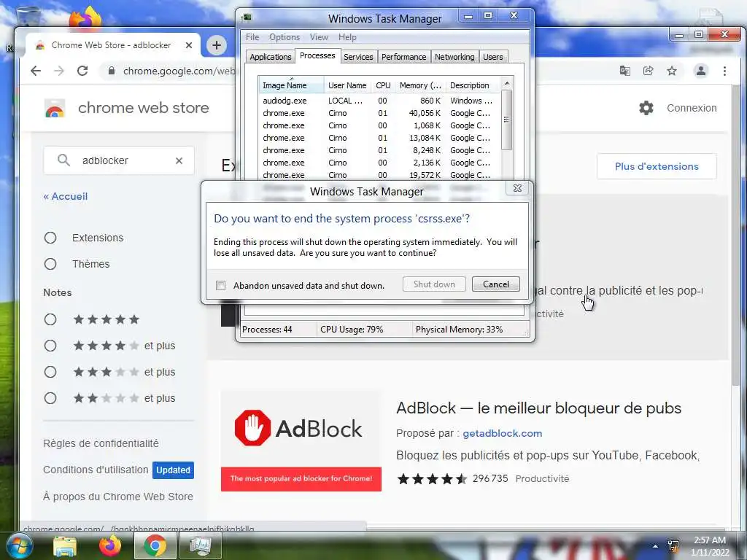Bookmark this page with the star icon

(672, 71)
